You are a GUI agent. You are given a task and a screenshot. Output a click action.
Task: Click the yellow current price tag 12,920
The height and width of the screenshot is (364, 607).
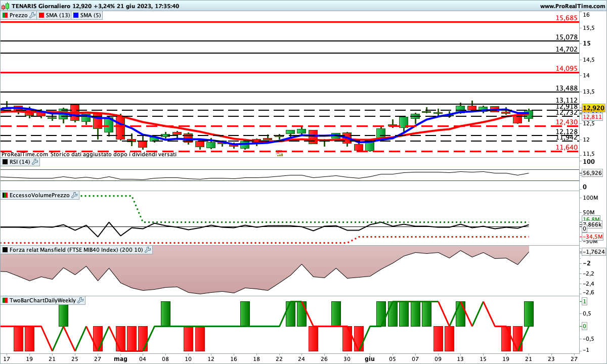[x=593, y=108]
